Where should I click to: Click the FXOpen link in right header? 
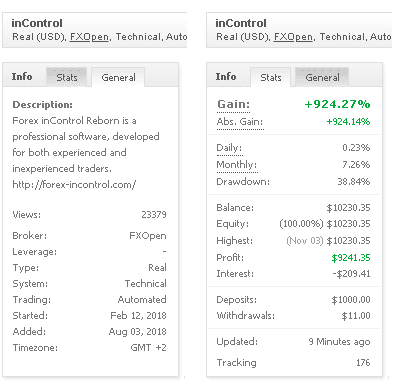tap(293, 37)
